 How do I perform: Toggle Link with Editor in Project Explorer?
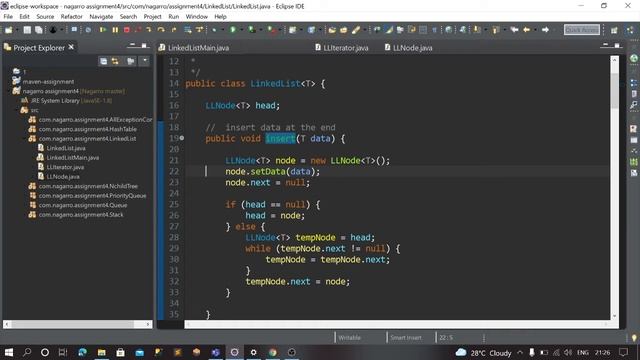click(x=115, y=61)
